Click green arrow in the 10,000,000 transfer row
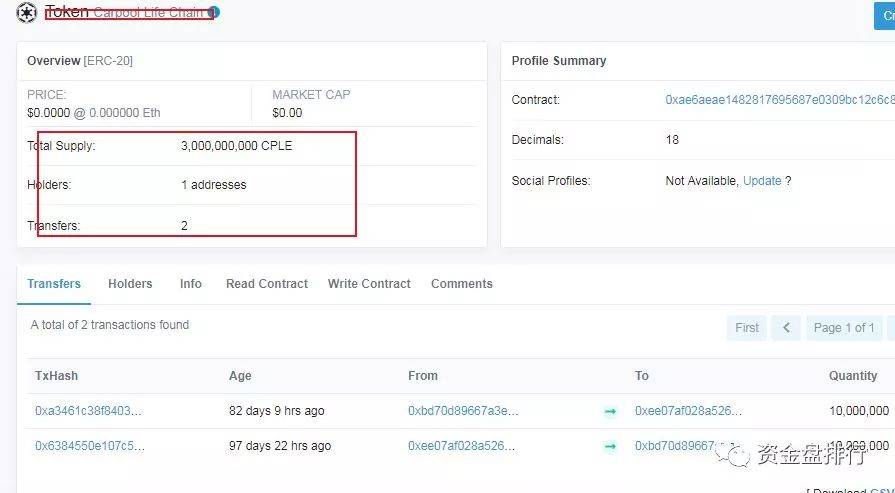Viewport: 895px width, 493px height. click(x=610, y=411)
